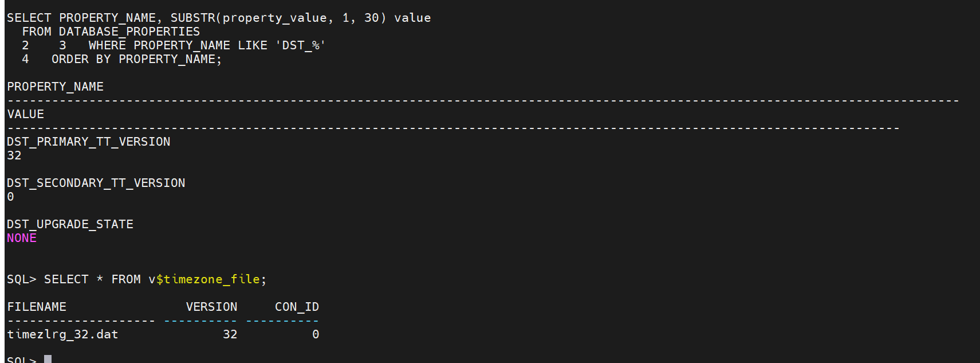Screen dimensions: 980x363
Task: Click the 'DST_%' pattern in the WHERE clause
Action: pos(300,45)
